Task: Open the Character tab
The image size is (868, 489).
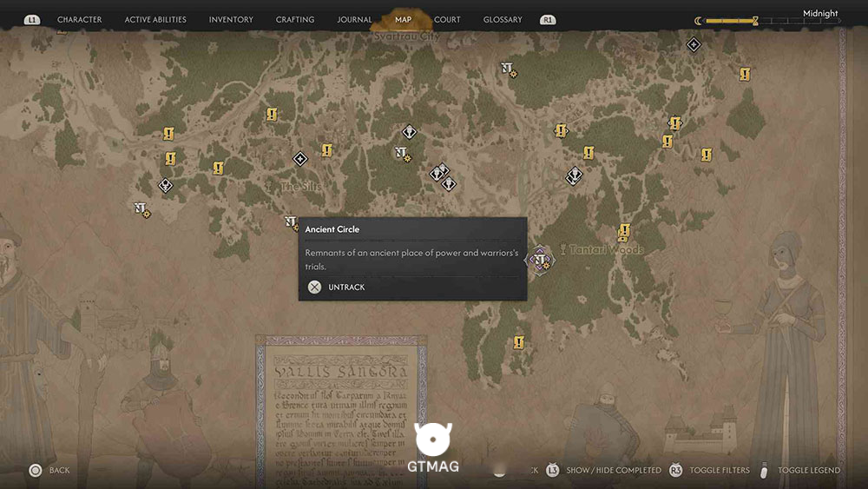Action: click(x=79, y=19)
